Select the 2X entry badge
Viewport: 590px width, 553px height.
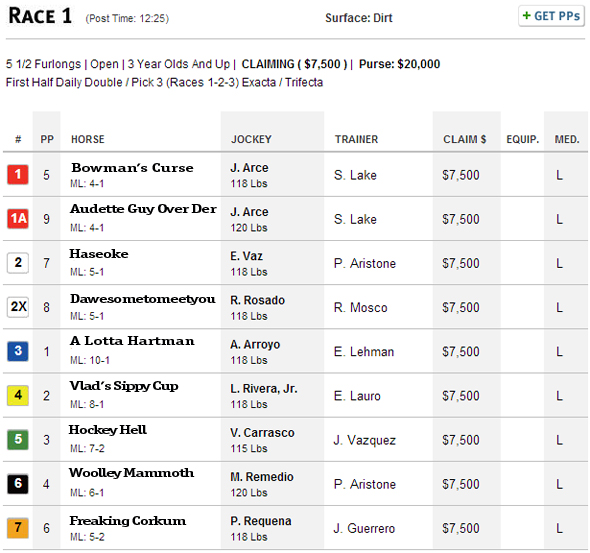pos(18,307)
